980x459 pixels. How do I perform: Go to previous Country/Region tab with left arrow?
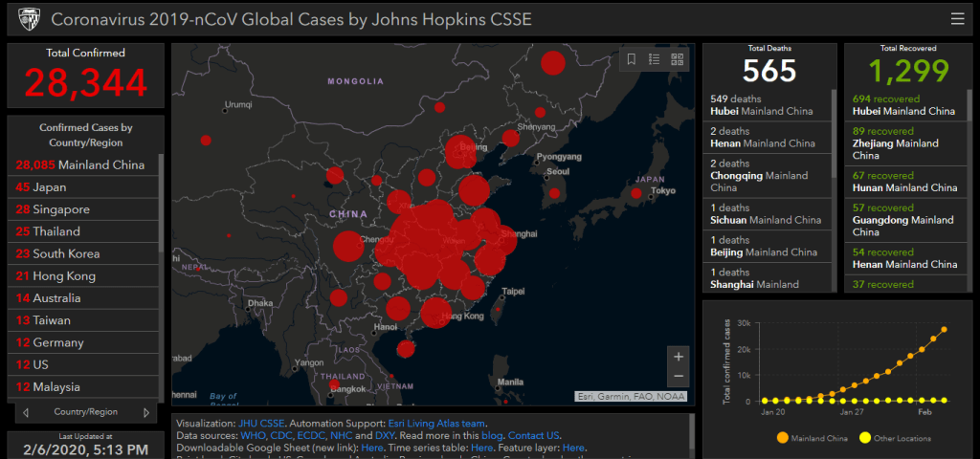tap(26, 413)
